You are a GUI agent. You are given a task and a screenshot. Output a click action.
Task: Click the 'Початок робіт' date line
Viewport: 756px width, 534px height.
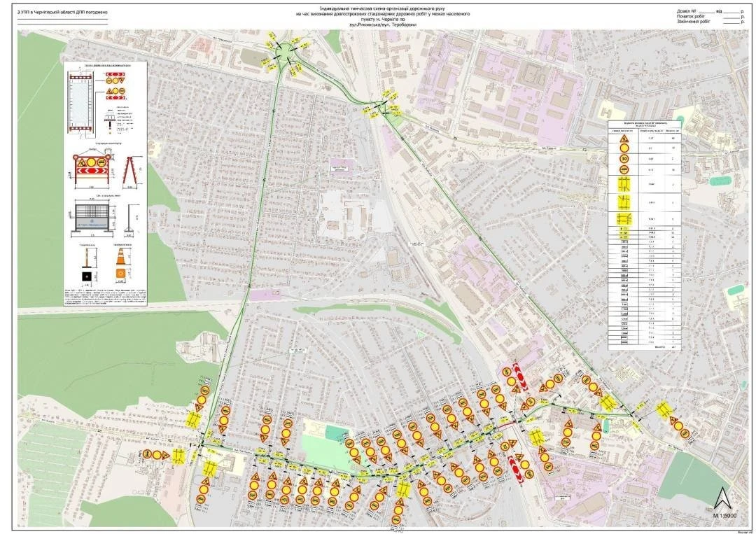click(710, 16)
